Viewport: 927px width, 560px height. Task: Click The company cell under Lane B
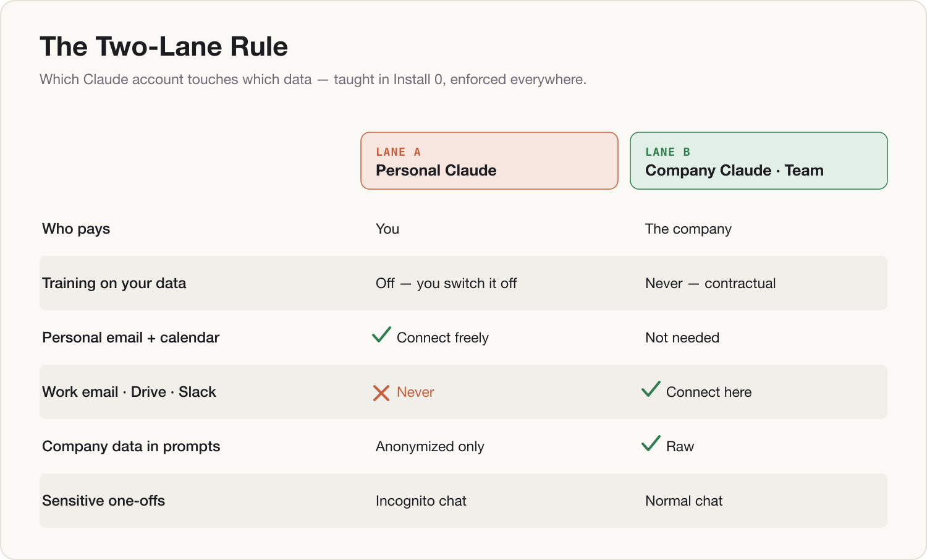688,229
